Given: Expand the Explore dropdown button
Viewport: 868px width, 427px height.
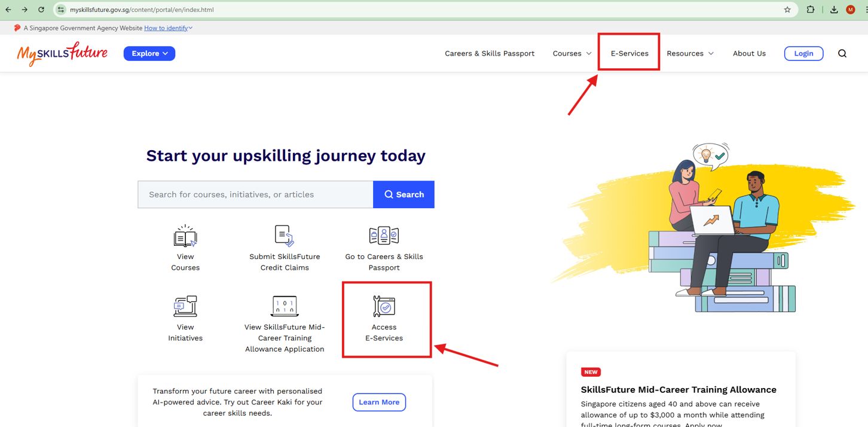Looking at the screenshot, I should click(149, 53).
